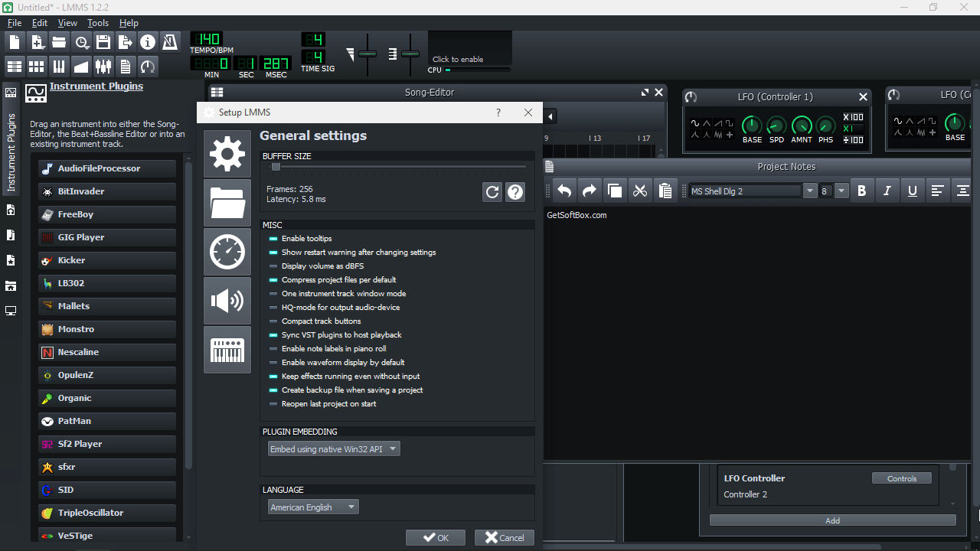This screenshot has width=980, height=551.
Task: Undo in Project Notes toolbar
Action: pos(564,191)
